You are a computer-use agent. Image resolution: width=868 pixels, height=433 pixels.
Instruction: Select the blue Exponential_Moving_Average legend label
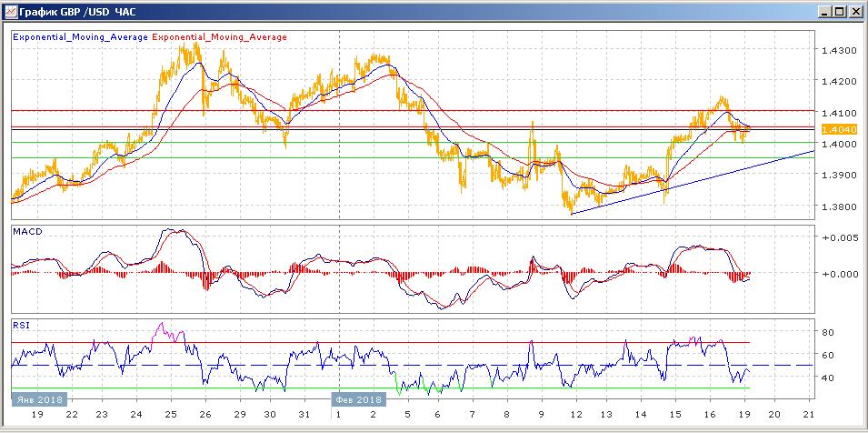click(x=80, y=37)
